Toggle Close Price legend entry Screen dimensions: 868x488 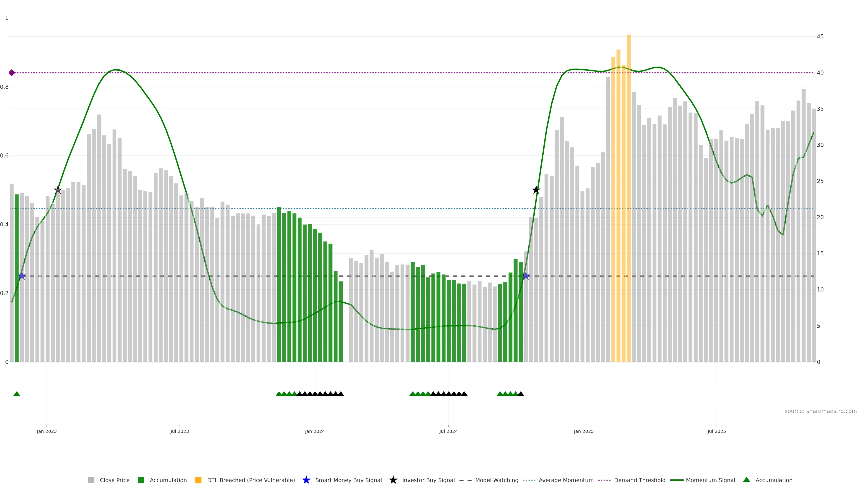click(114, 480)
